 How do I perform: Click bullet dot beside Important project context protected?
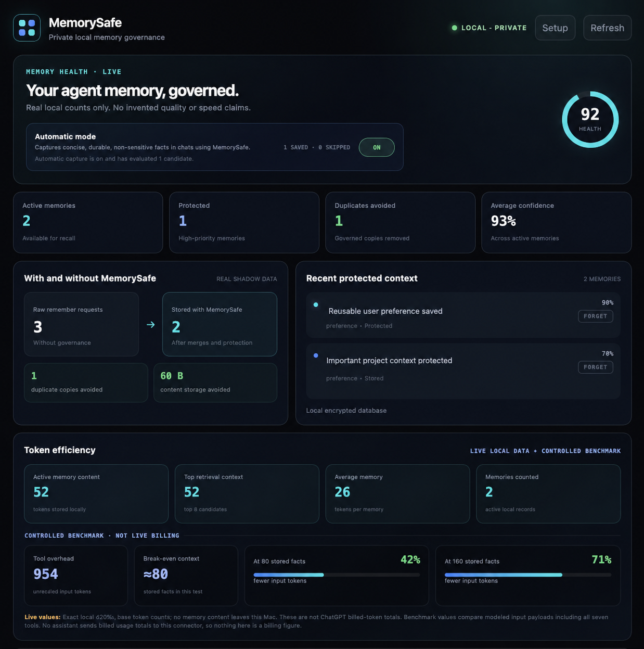click(316, 355)
